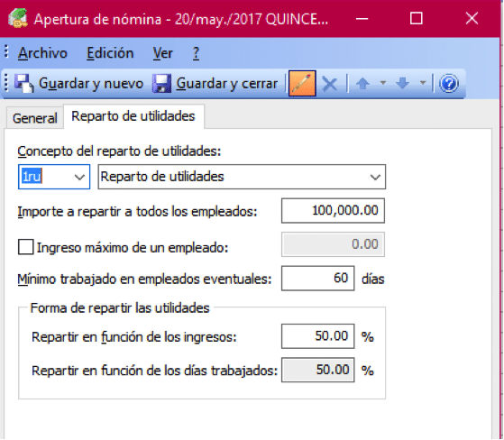
Task: Expand the dropdown next to up arrow
Action: [383, 83]
